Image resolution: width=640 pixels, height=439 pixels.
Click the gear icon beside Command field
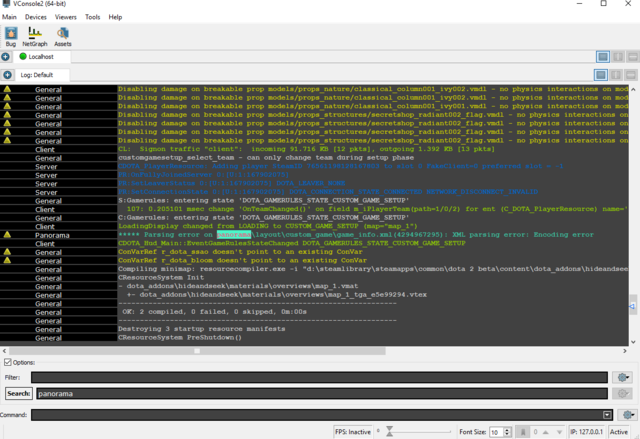pos(627,414)
